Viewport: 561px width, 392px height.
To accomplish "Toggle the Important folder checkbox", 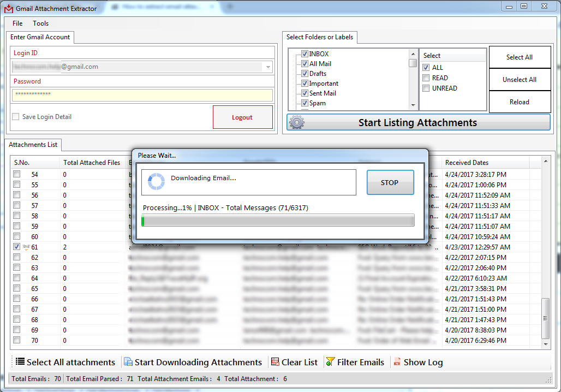I will (305, 84).
